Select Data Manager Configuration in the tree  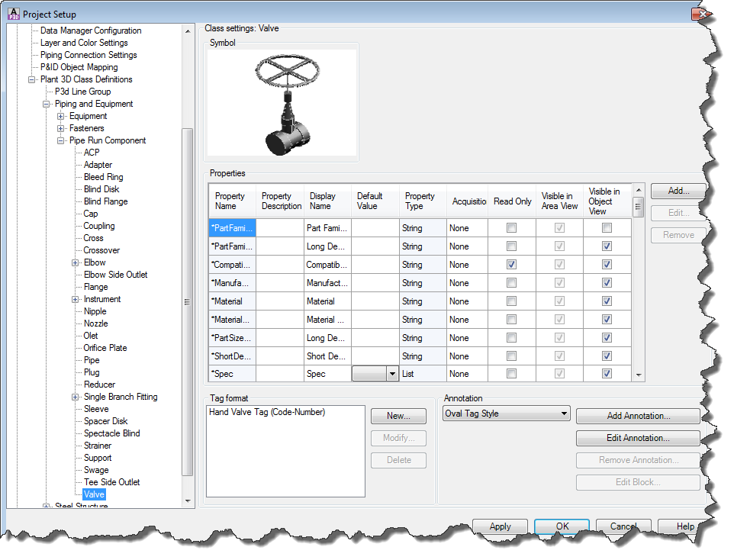pos(91,31)
